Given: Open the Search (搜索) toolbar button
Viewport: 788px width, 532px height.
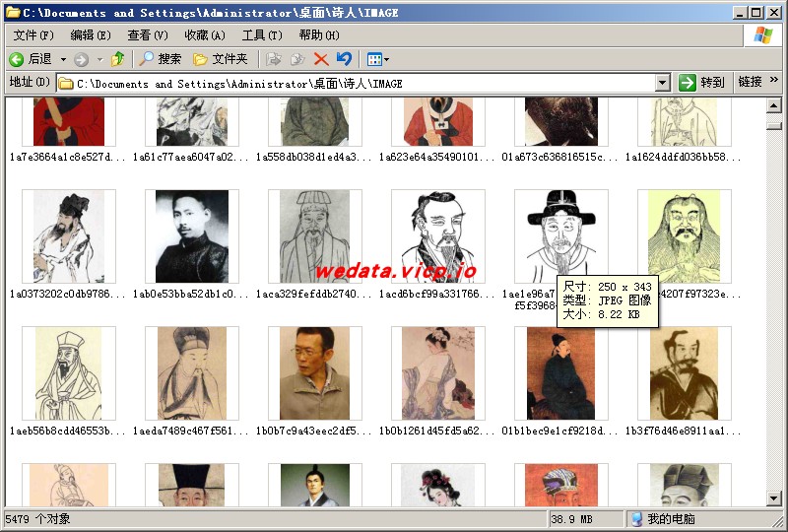Looking at the screenshot, I should [160, 59].
